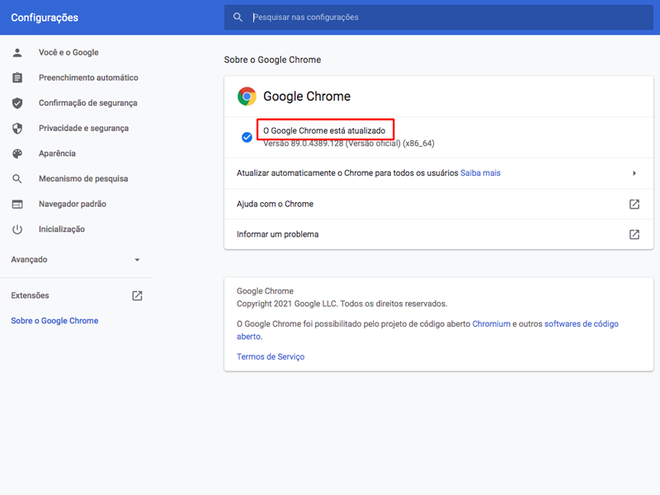Open external link icon for Ajuda com o Chrome
The height and width of the screenshot is (495, 660).
coord(634,204)
